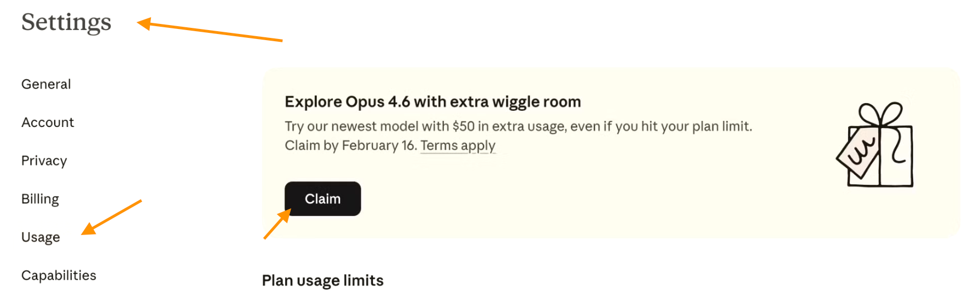Select Privacy in the settings sidebar
980x303 pixels.
coord(44,161)
